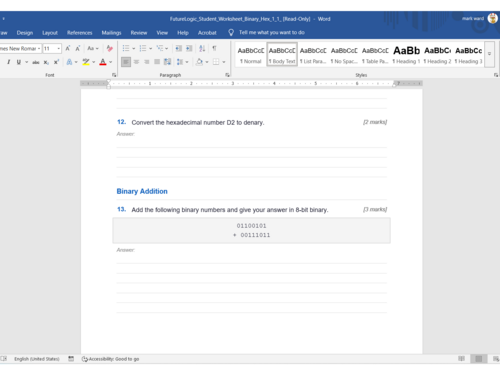This screenshot has width=500, height=375.
Task: Shrink the font size one step
Action: (78, 48)
